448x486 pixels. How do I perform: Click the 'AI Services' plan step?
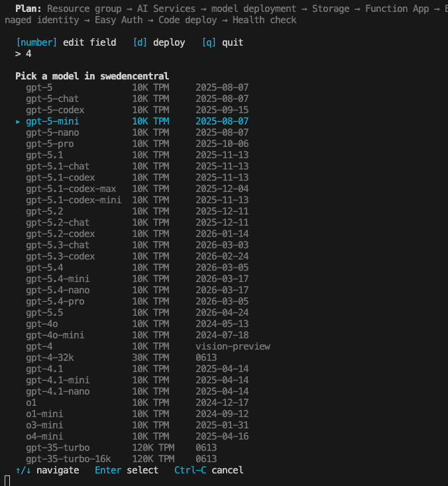[166, 9]
